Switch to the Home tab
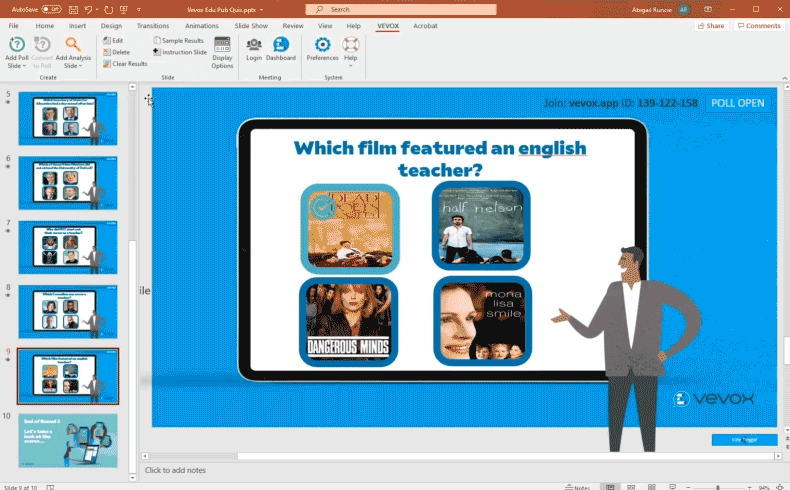Viewport: 790px width, 490px height. click(44, 26)
